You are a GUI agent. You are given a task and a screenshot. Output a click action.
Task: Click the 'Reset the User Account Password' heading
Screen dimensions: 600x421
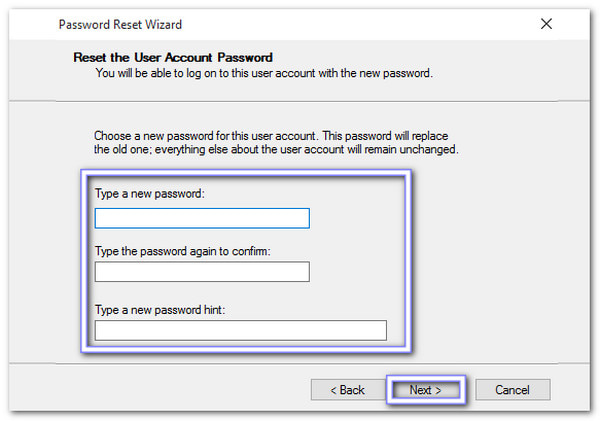coord(173,58)
